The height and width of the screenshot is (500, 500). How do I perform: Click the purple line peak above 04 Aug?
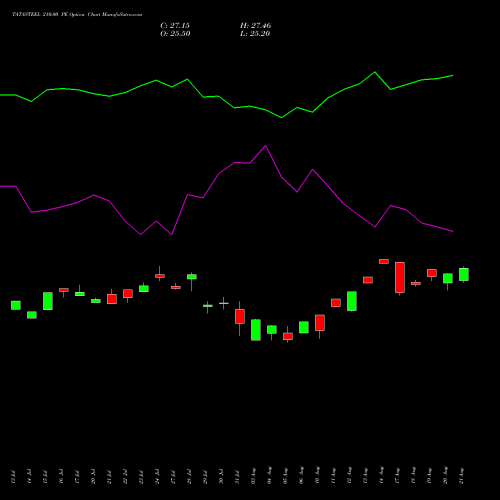tap(266, 146)
